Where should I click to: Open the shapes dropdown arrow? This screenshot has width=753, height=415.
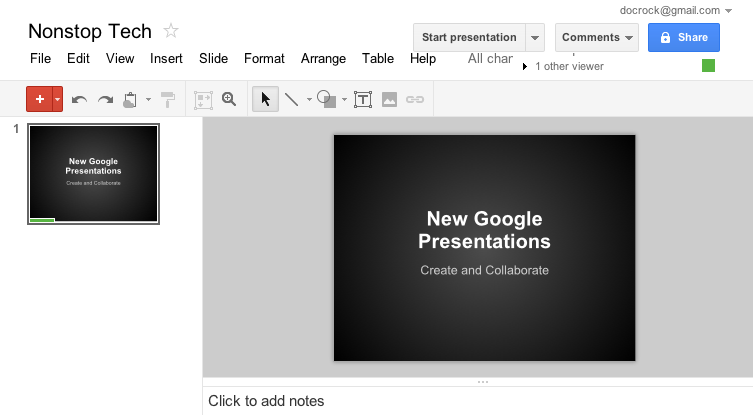tap(344, 99)
